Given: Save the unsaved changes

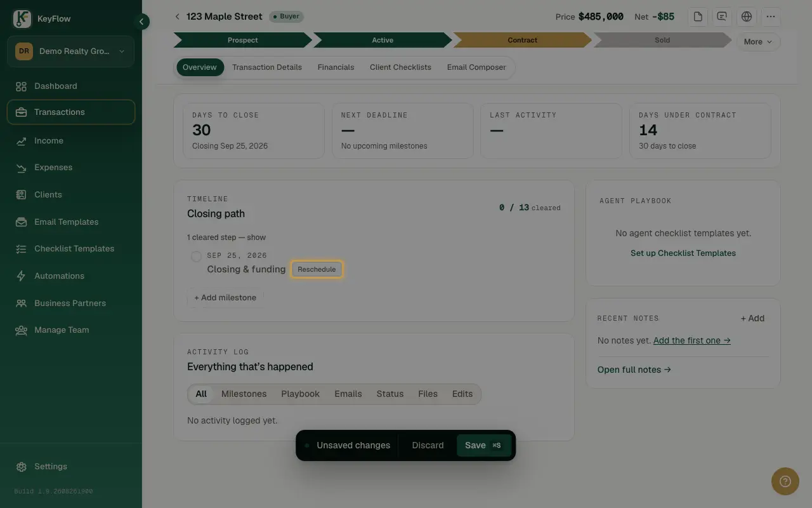Looking at the screenshot, I should click(483, 446).
